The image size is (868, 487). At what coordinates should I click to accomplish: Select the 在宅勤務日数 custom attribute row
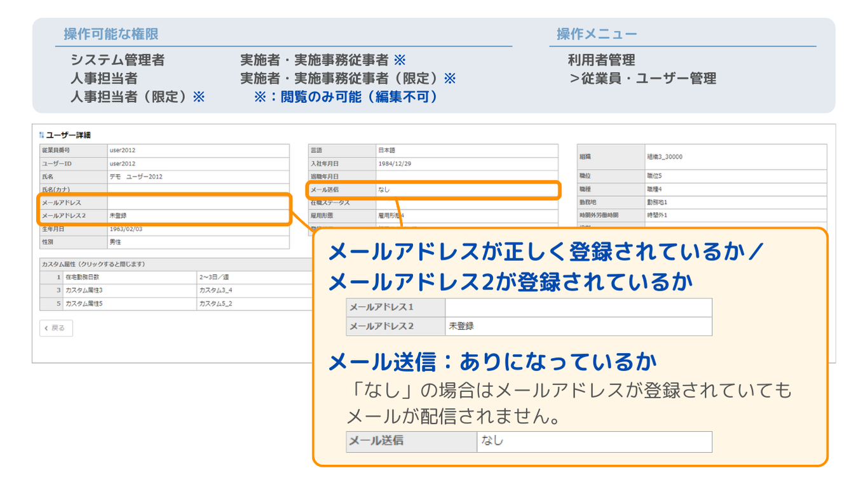(83, 277)
